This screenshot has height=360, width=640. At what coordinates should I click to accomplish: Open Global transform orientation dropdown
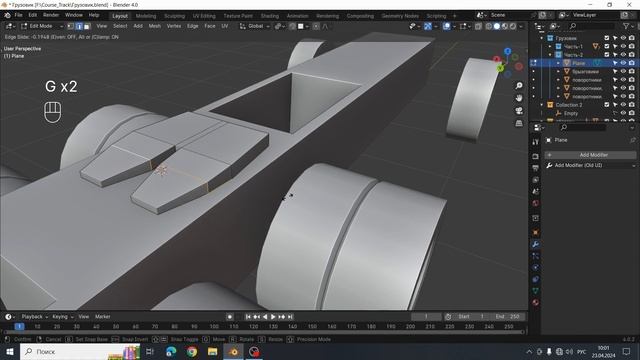(255, 26)
